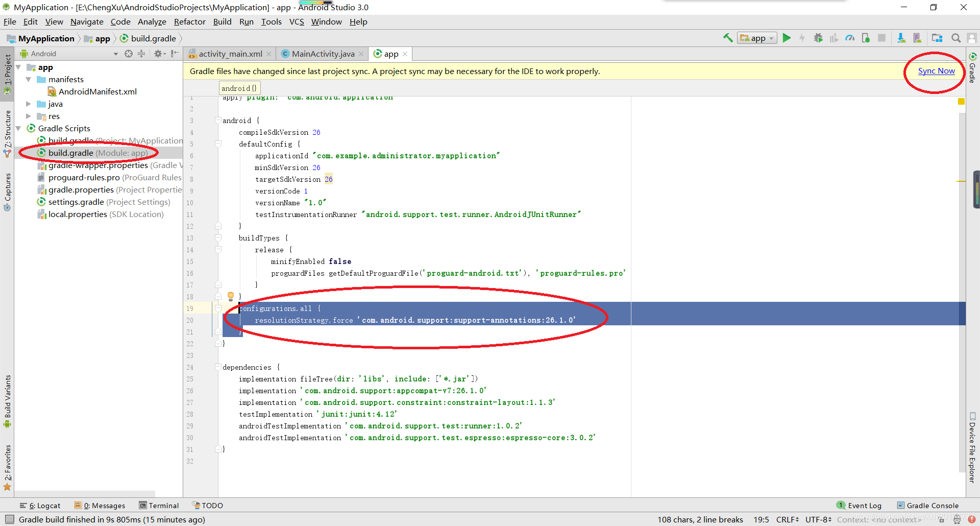The height and width of the screenshot is (526, 980).
Task: Collapse the Gradle Scripts node
Action: point(18,128)
